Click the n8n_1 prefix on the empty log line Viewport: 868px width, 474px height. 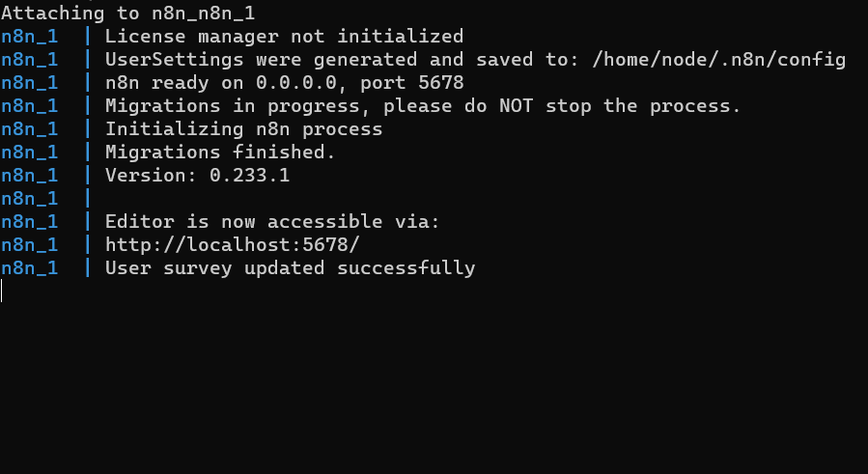[29, 199]
